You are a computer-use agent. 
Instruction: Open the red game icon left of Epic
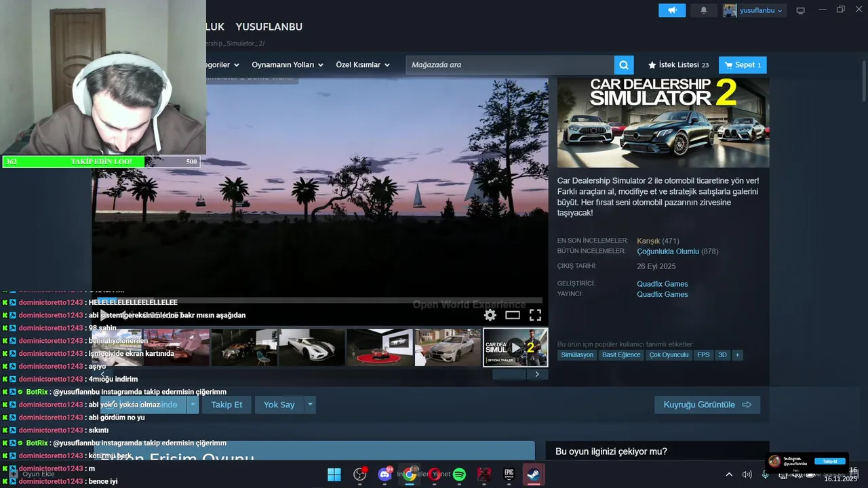[x=484, y=474]
